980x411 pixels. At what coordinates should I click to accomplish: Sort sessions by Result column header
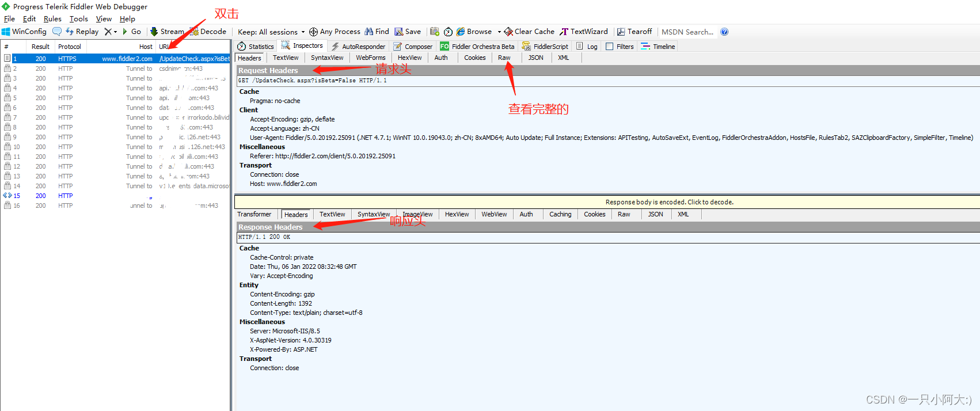point(40,47)
